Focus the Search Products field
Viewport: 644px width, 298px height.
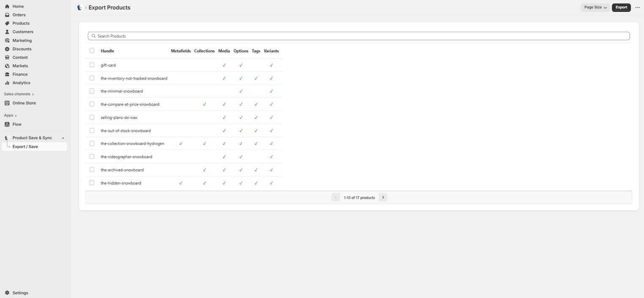click(x=358, y=36)
